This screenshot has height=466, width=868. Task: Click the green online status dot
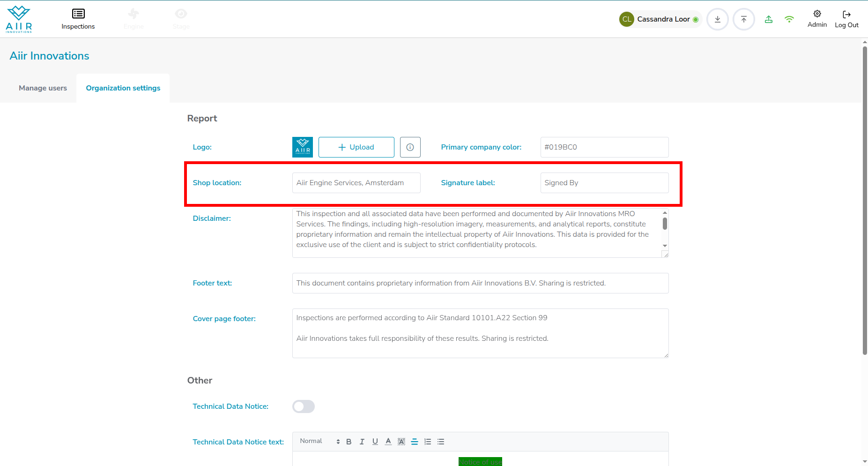[696, 19]
